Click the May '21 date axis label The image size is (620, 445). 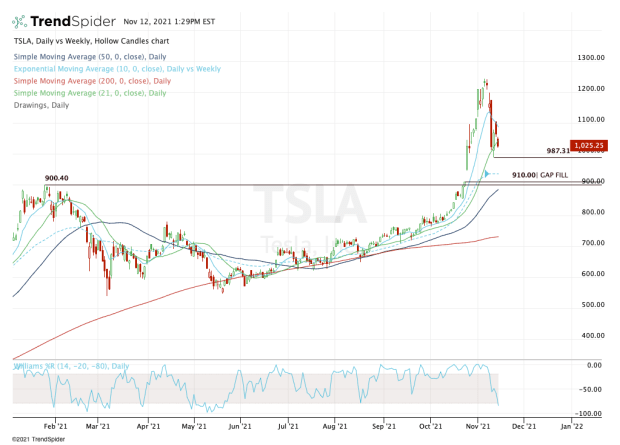click(x=194, y=426)
